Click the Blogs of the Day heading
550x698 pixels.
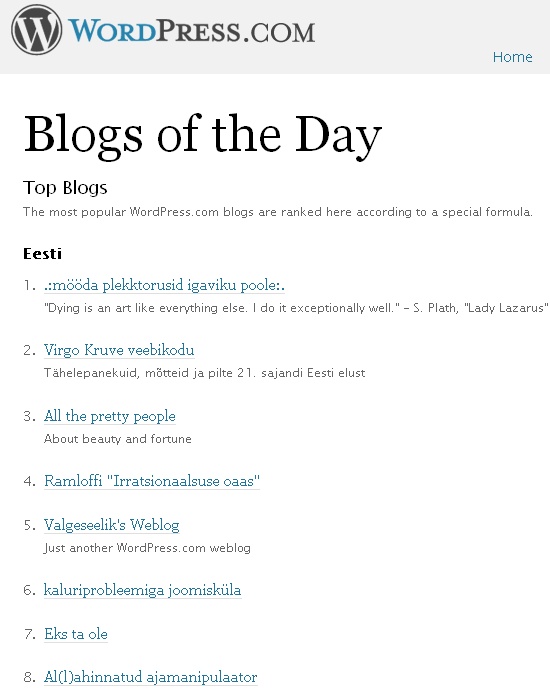coord(202,135)
